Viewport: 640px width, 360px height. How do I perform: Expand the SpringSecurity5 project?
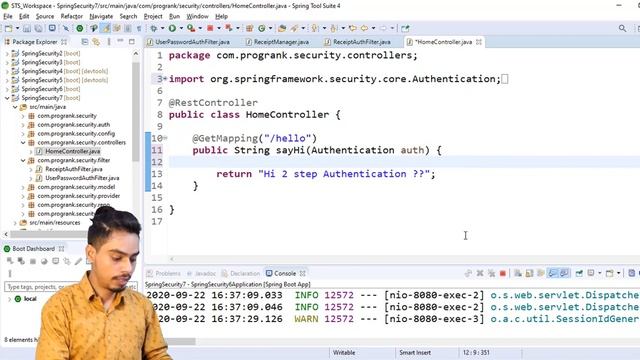(7, 80)
